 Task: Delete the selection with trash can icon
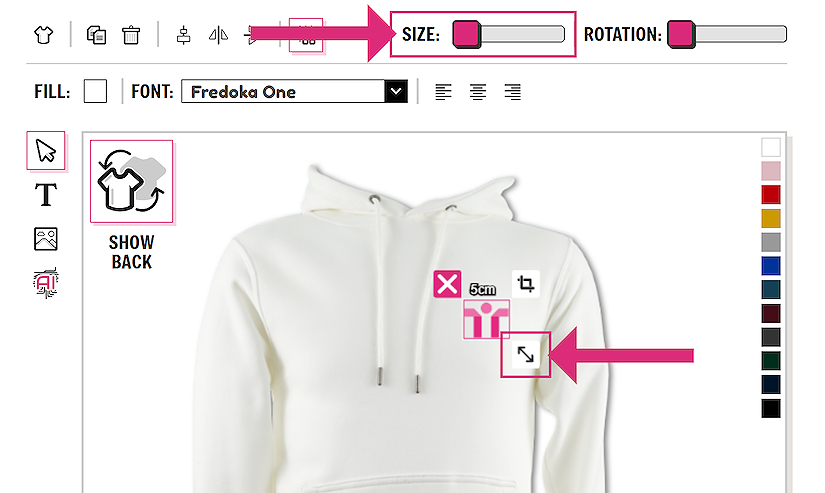coord(131,35)
